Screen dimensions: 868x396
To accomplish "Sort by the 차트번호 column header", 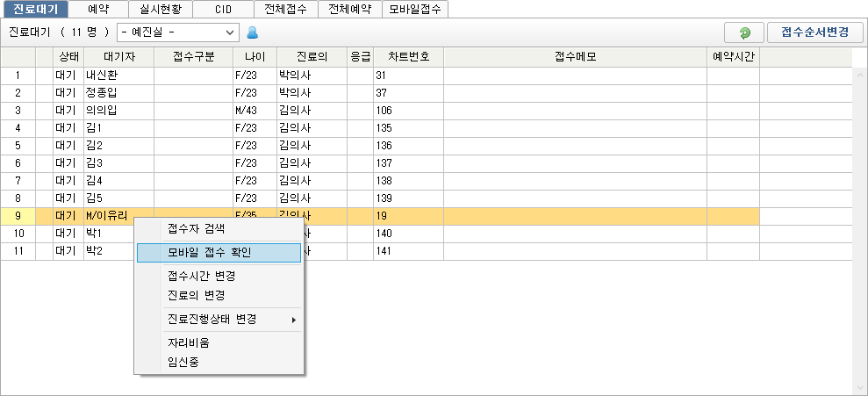I will coord(408,57).
